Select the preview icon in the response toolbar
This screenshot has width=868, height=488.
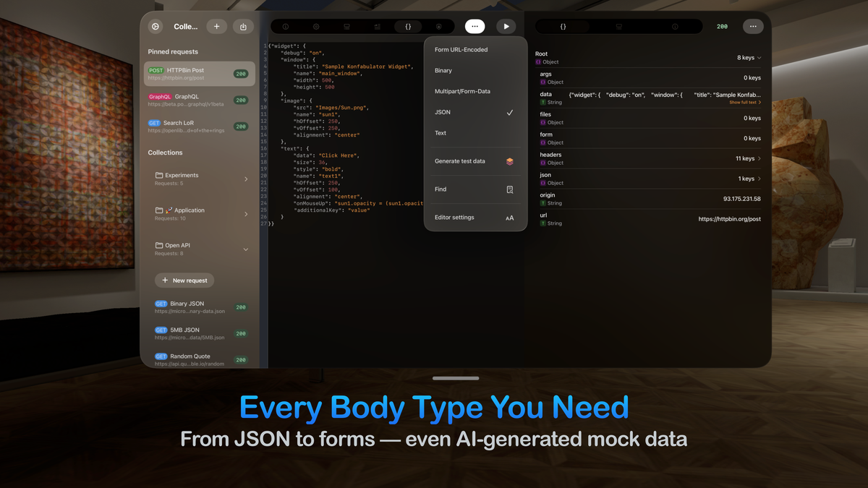(x=618, y=26)
